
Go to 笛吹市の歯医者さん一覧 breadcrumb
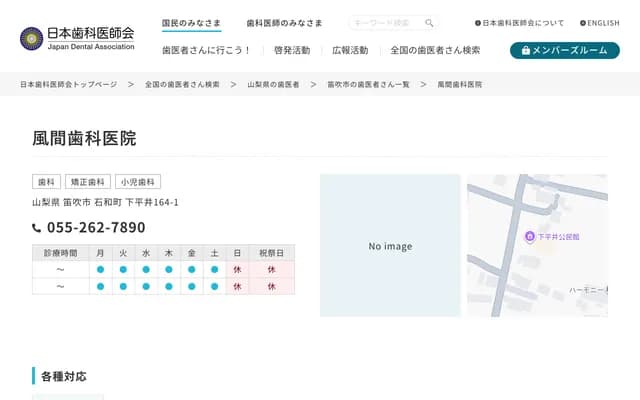coord(368,85)
